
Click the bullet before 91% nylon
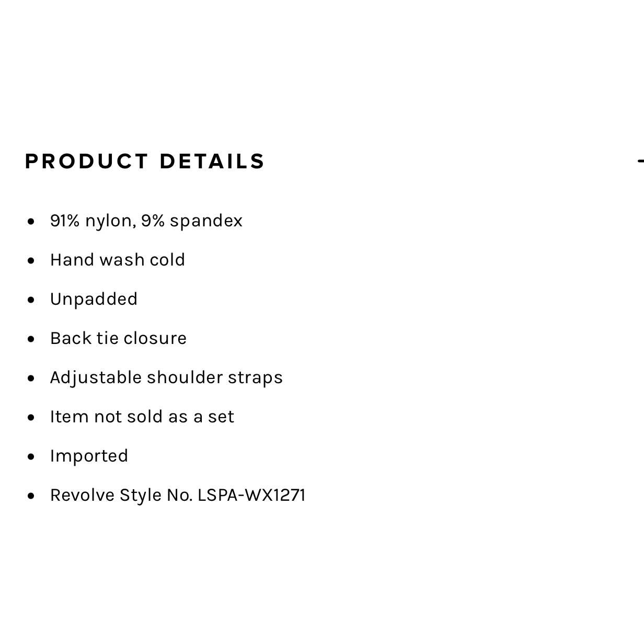point(31,221)
